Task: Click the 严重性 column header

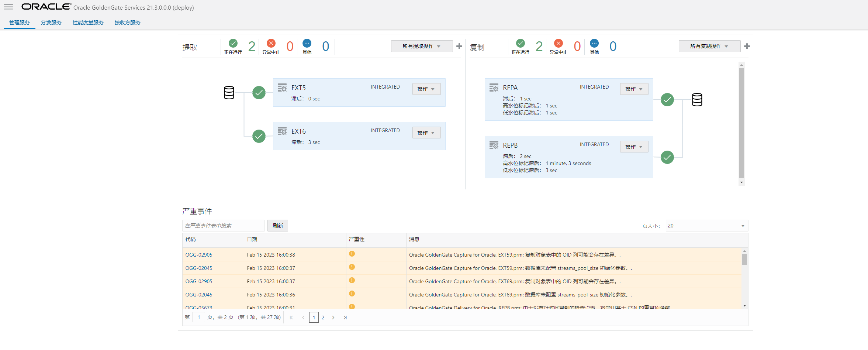Action: (376, 240)
